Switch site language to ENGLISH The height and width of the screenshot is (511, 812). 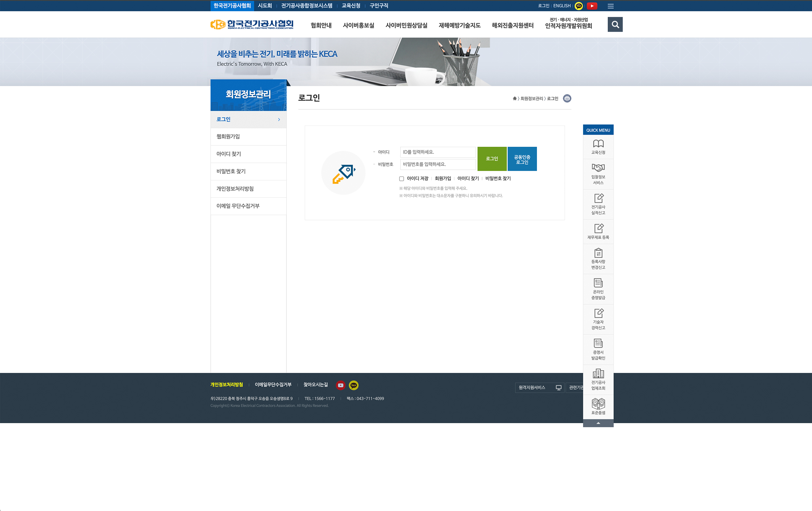(562, 6)
